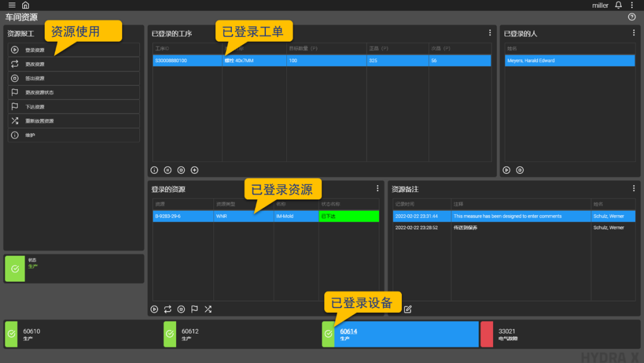
Task: Click the target quantity cell 100
Action: point(327,60)
